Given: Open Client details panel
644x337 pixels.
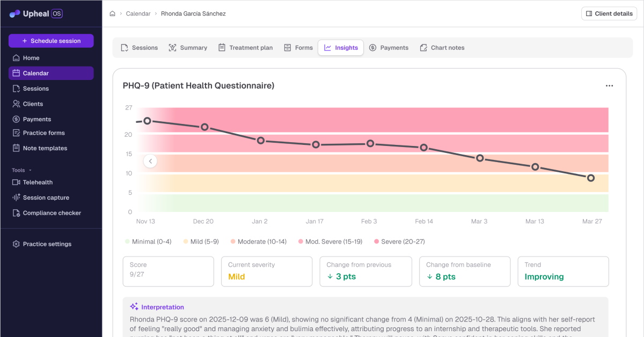Looking at the screenshot, I should tap(609, 14).
